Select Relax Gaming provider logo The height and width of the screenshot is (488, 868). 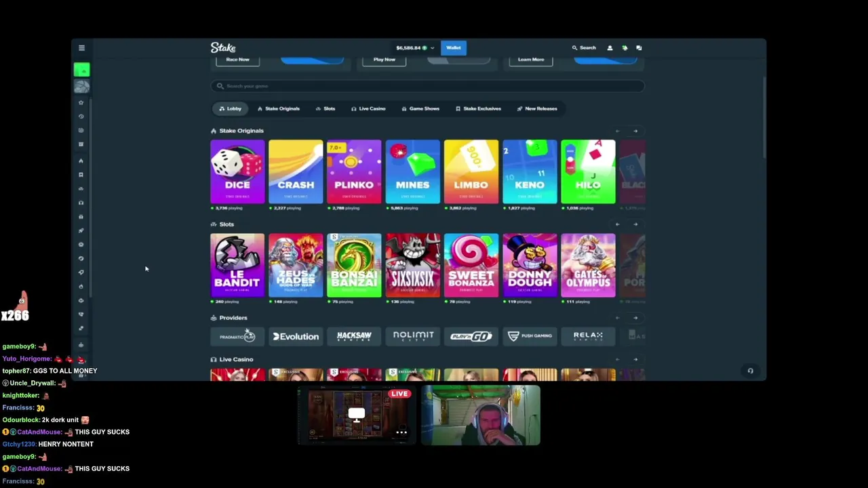[x=588, y=336]
